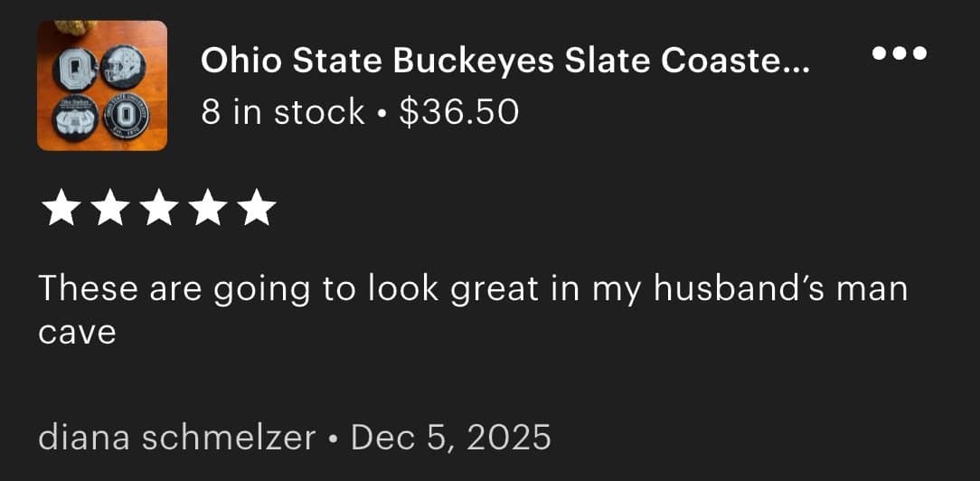Open reviewer diana schmelzer's name
This screenshot has width=980, height=481.
coord(177,438)
